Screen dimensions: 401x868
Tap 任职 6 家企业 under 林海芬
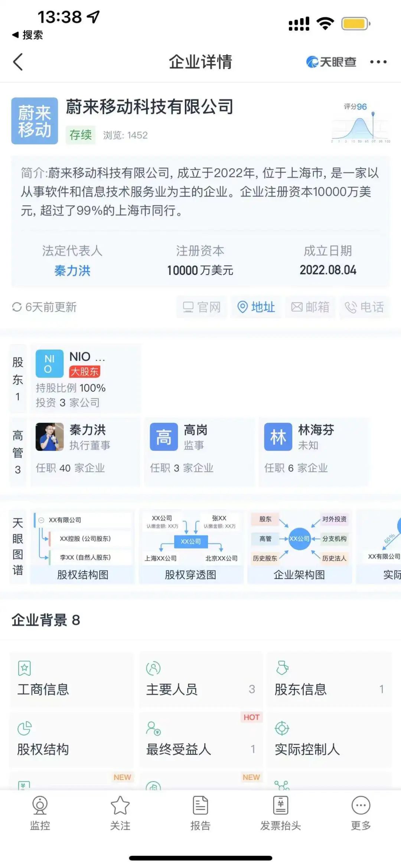[x=296, y=468]
